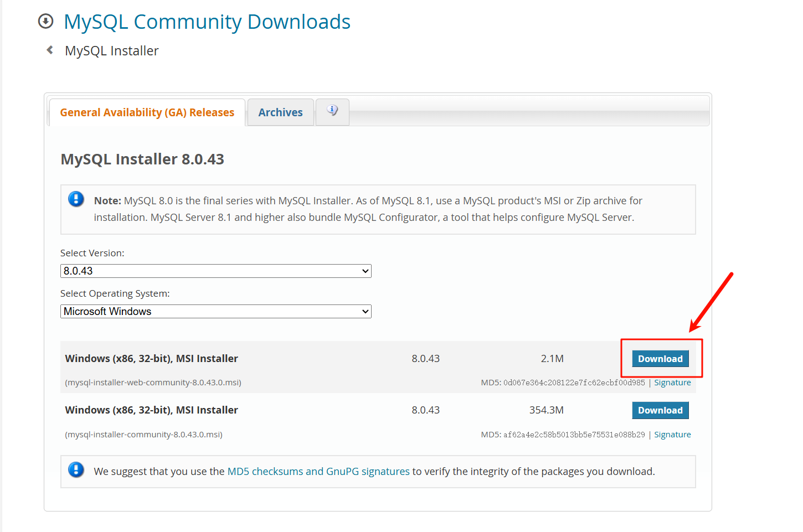
Task: Click the MySQL Installer breadcrumb text
Action: (112, 51)
